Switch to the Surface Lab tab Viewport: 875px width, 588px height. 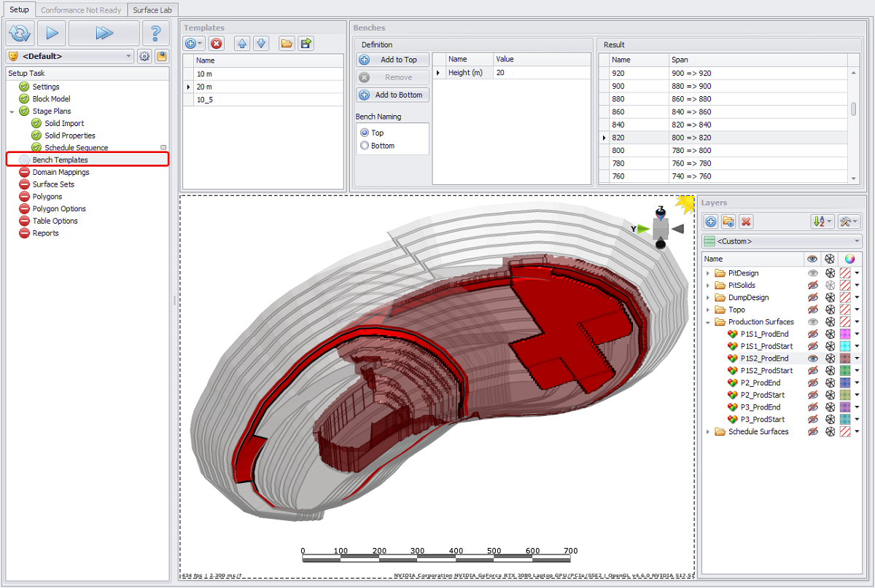153,10
